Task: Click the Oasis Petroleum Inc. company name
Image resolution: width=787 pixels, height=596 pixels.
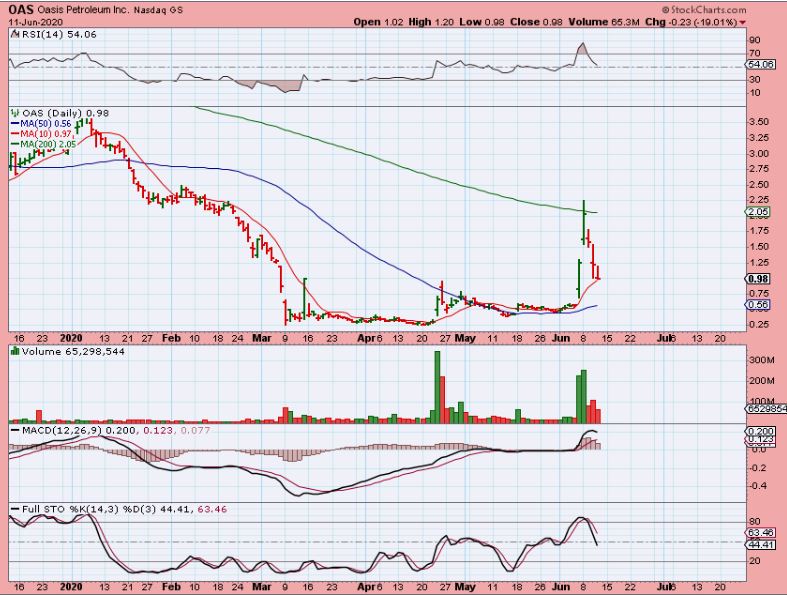Action: [x=83, y=10]
